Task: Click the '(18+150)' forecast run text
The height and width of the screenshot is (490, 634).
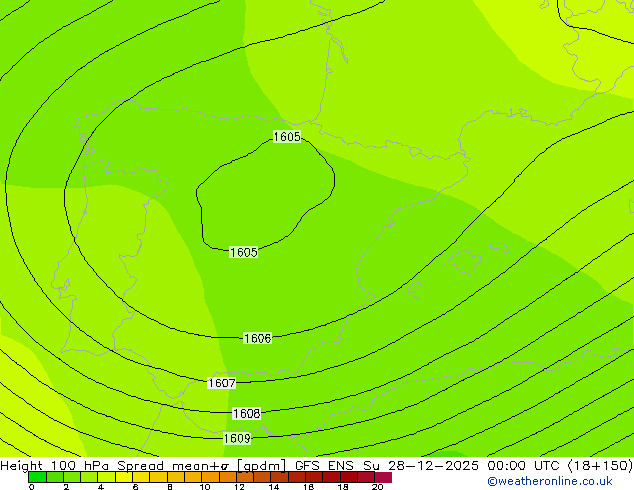Action: pyautogui.click(x=600, y=466)
